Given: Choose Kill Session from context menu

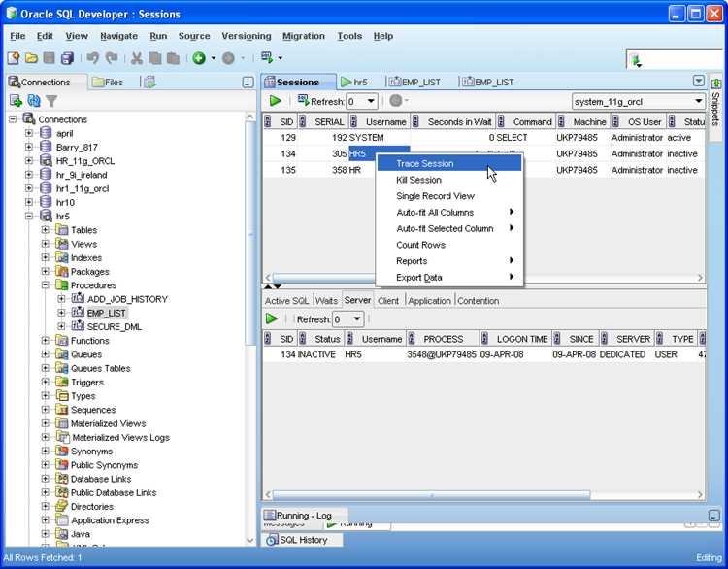Looking at the screenshot, I should point(449,180).
